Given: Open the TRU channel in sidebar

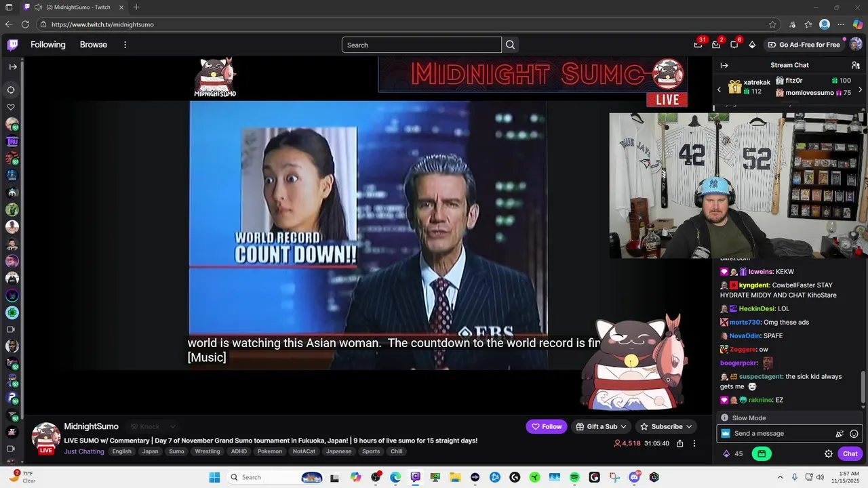Looking at the screenshot, I should click(x=12, y=142).
